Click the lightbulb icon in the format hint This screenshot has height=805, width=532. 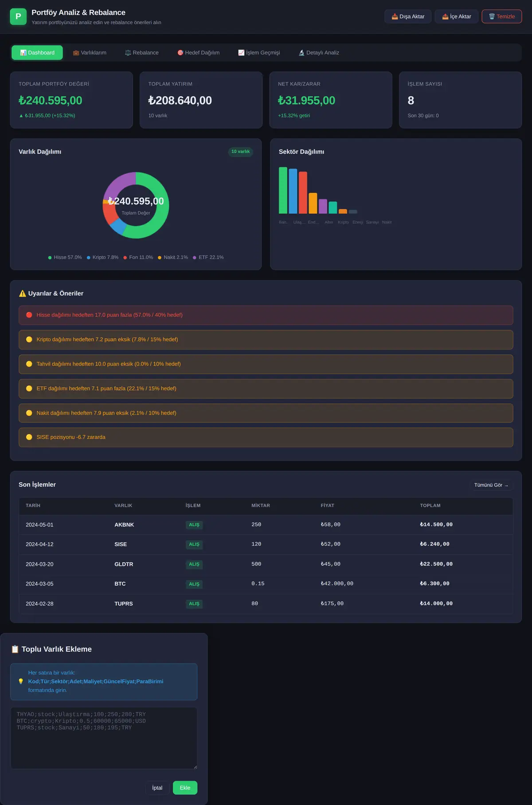[21, 681]
